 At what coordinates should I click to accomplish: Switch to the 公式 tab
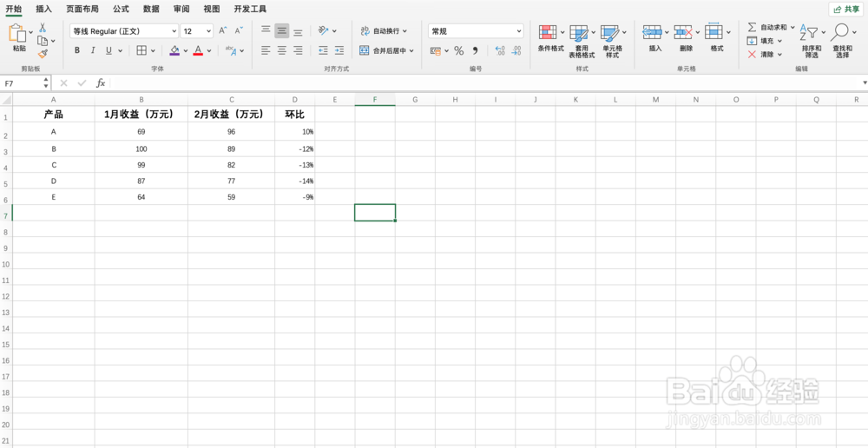point(121,9)
